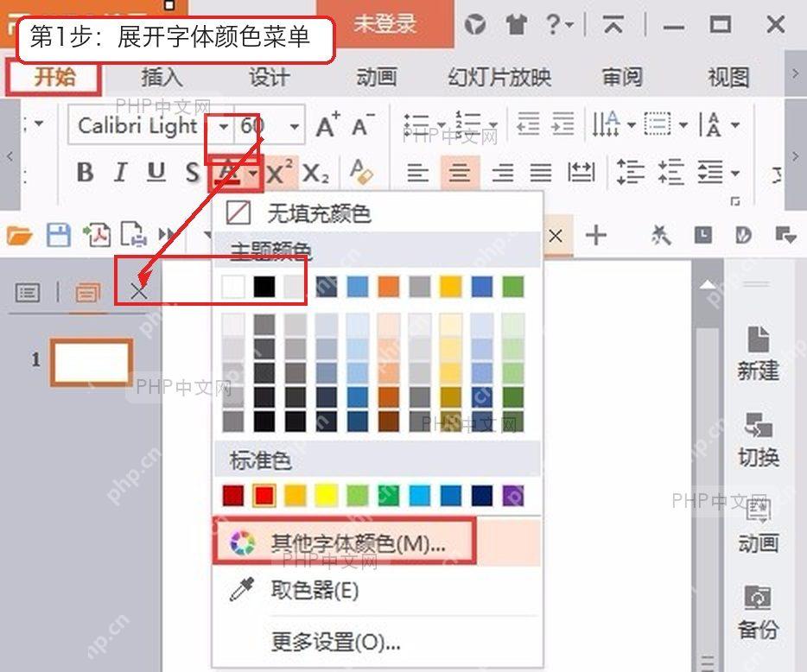
Task: Open the help question mark menu
Action: tap(559, 24)
